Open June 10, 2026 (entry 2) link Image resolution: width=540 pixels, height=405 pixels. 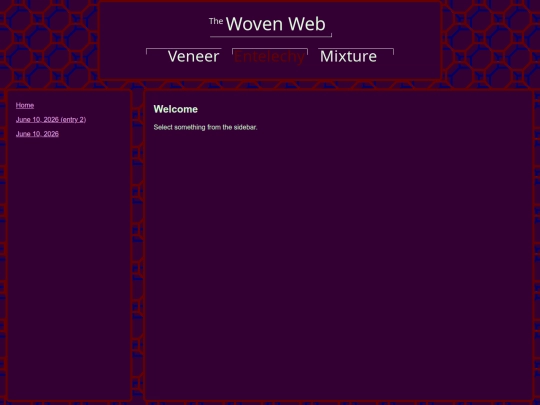[51, 120]
